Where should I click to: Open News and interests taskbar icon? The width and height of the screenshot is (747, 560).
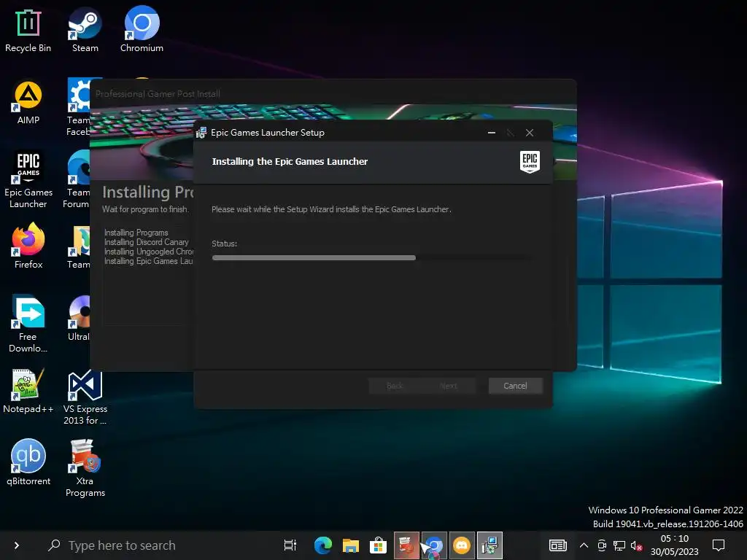point(557,545)
